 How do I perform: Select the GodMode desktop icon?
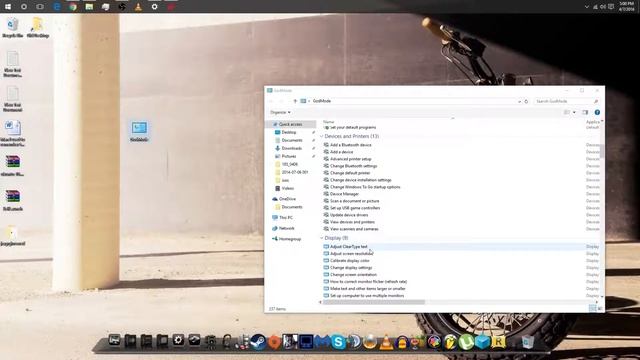[139, 131]
